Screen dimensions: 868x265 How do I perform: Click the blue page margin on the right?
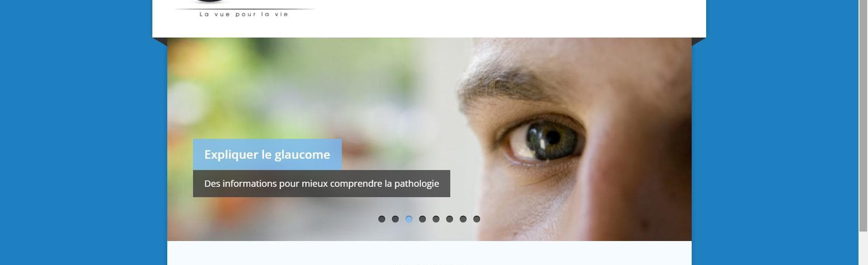point(782,136)
